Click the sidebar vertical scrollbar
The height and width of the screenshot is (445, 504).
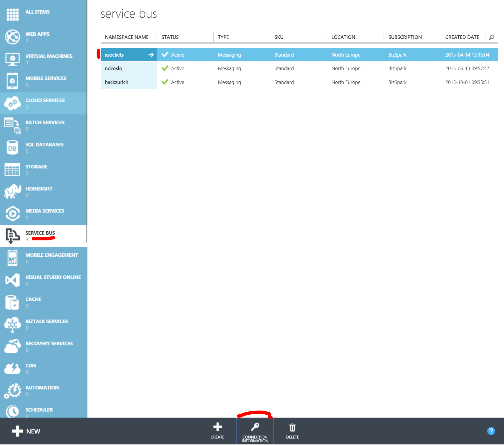86,121
